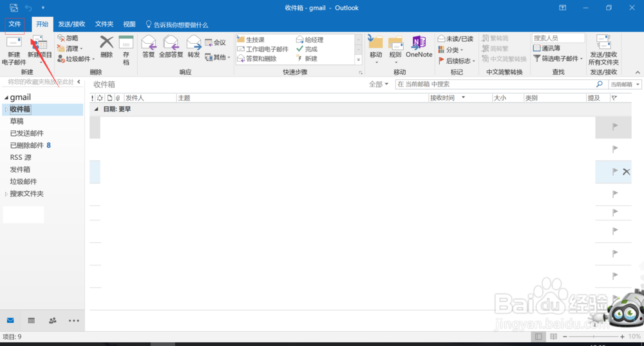
Task: Select the 新建 quick step
Action: [x=307, y=59]
